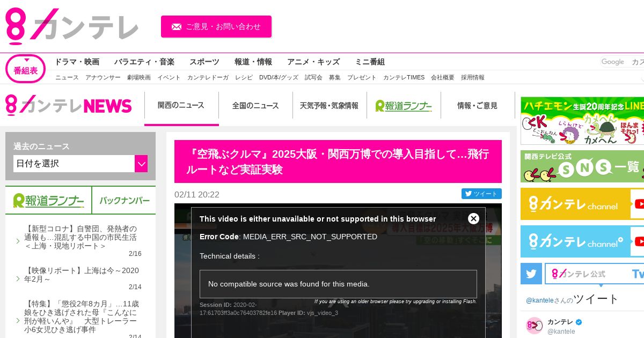Viewport: 644px width, 338px height.
Task: Open 【映像リポート】上海は今 article
Action: coord(82,275)
